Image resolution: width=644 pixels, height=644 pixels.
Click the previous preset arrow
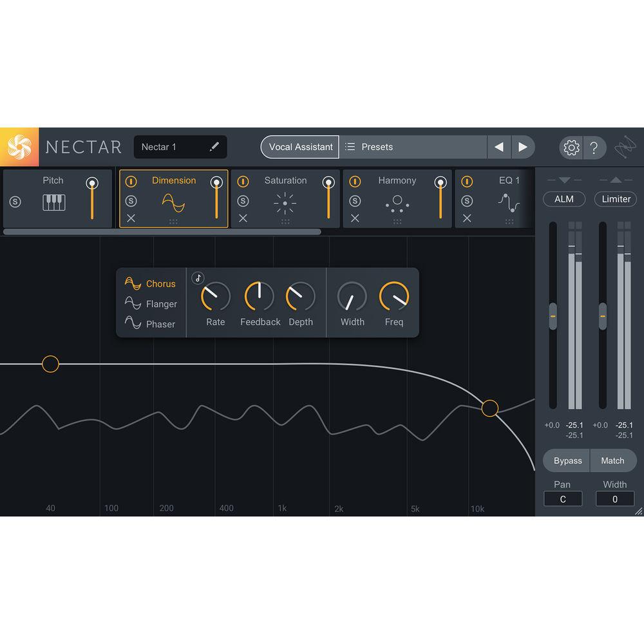click(x=499, y=147)
